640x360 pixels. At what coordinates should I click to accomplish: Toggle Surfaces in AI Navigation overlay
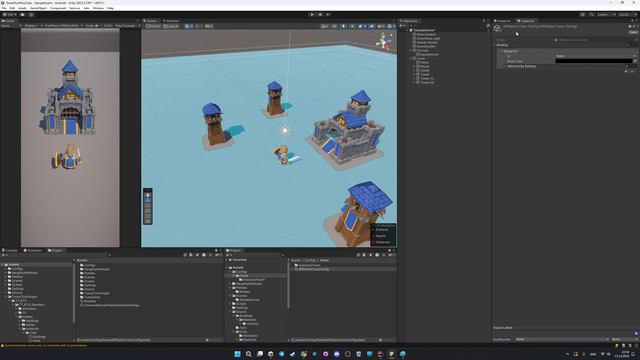coord(382,230)
